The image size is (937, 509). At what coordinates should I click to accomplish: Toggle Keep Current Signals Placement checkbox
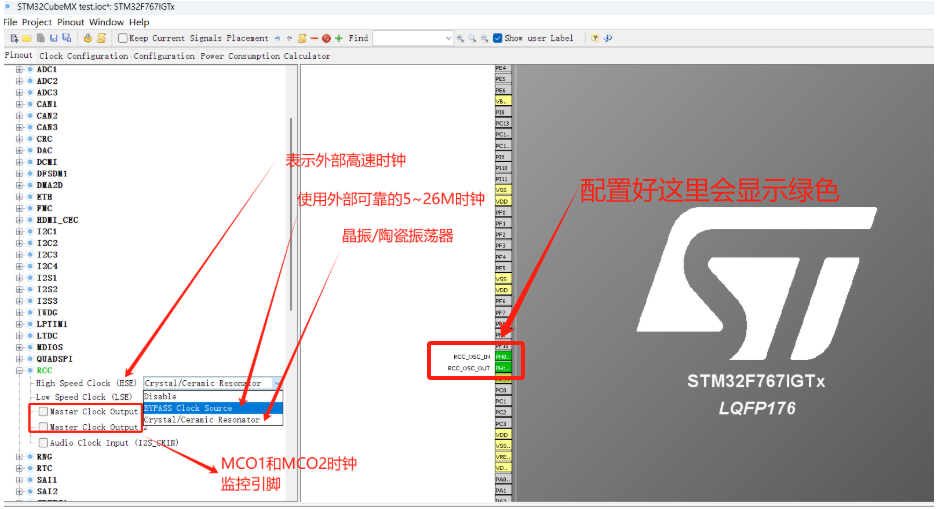[x=123, y=38]
